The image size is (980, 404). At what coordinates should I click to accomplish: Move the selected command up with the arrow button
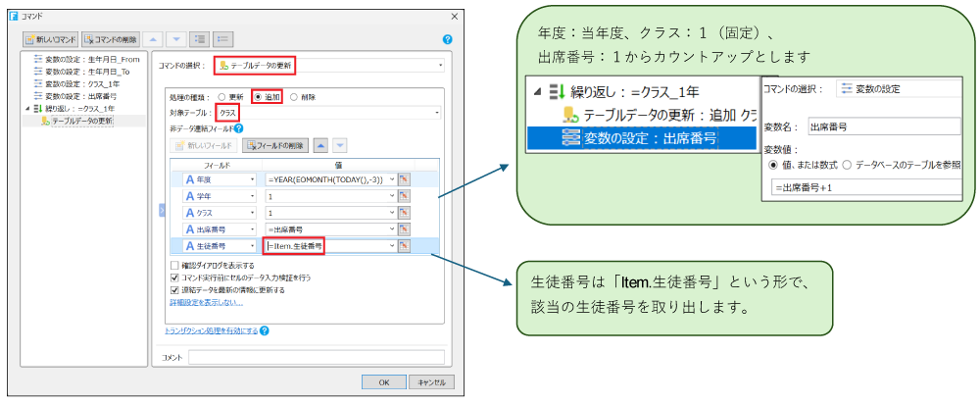pyautogui.click(x=153, y=39)
